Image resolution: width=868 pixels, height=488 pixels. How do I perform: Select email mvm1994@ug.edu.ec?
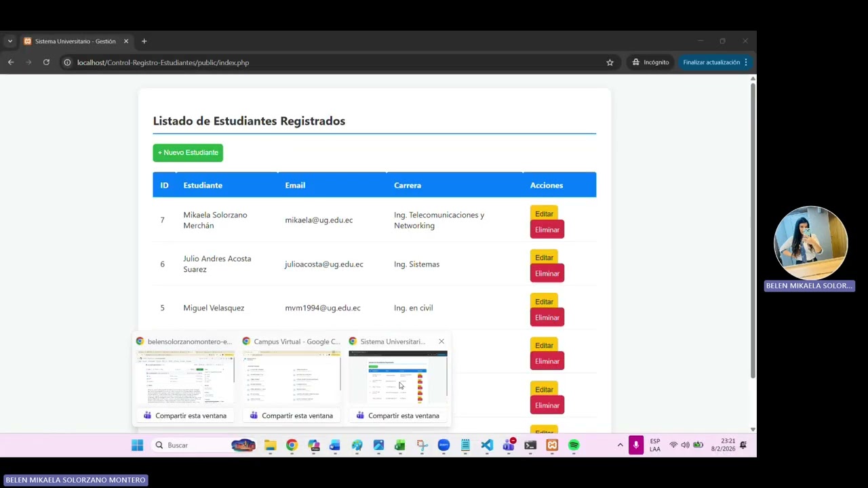click(323, 308)
